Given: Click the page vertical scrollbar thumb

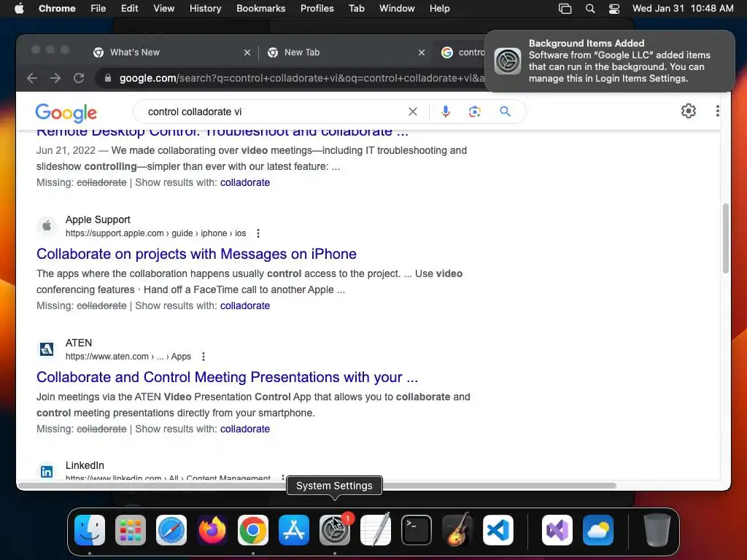Looking at the screenshot, I should [726, 238].
